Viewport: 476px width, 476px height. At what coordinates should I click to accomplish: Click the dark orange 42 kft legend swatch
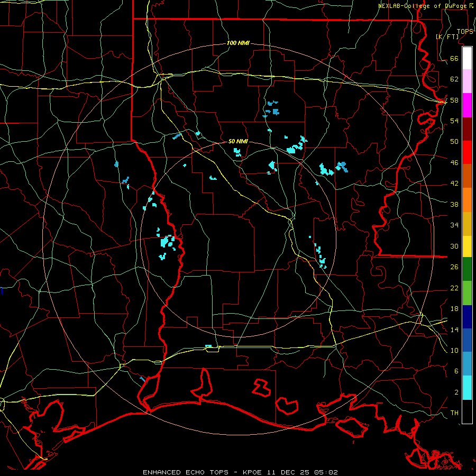[467, 176]
